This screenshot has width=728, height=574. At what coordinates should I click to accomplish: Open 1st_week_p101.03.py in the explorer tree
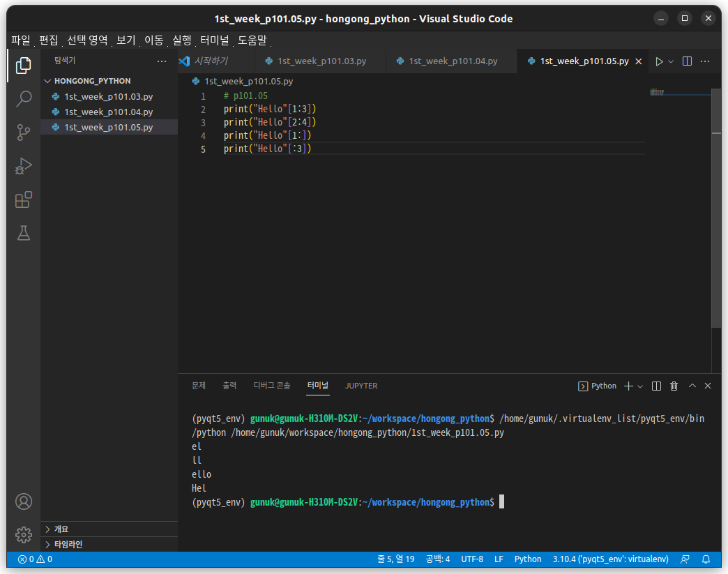coord(109,96)
